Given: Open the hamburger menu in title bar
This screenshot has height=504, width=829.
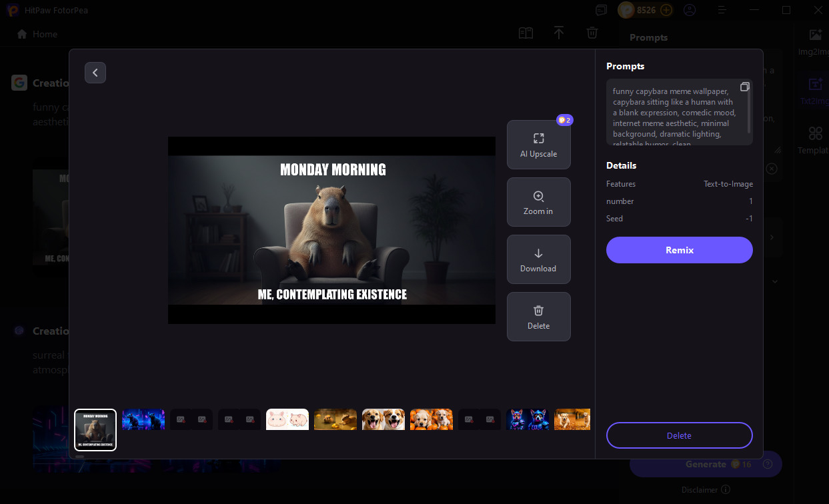Looking at the screenshot, I should pyautogui.click(x=722, y=10).
